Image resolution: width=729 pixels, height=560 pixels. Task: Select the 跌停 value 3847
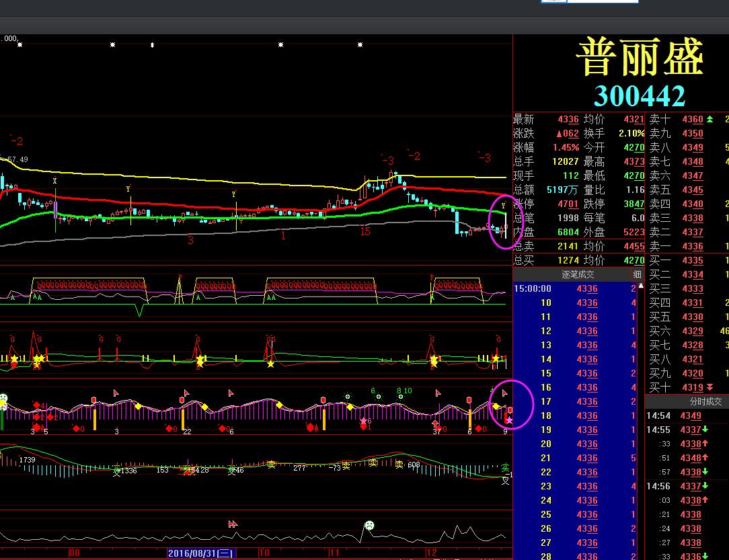point(634,204)
